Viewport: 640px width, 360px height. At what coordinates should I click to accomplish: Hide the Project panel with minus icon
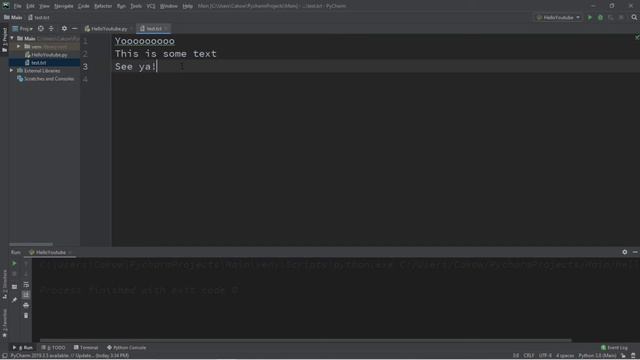[x=74, y=29]
